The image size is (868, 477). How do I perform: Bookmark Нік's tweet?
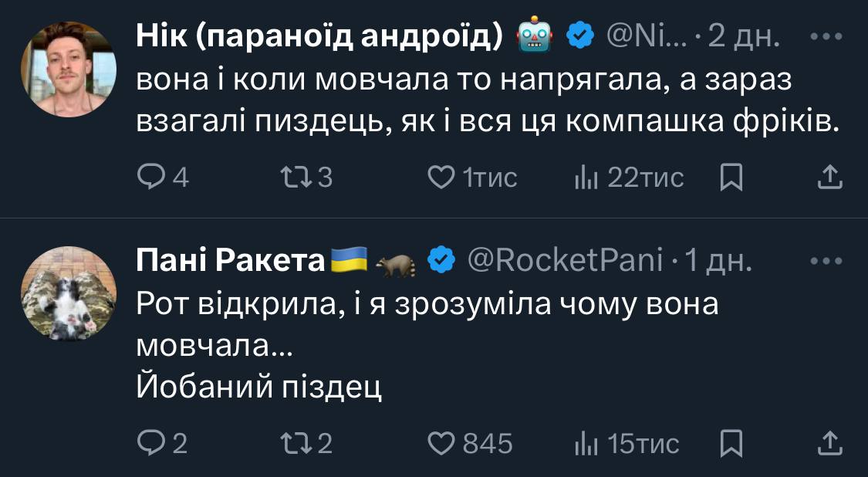(730, 178)
